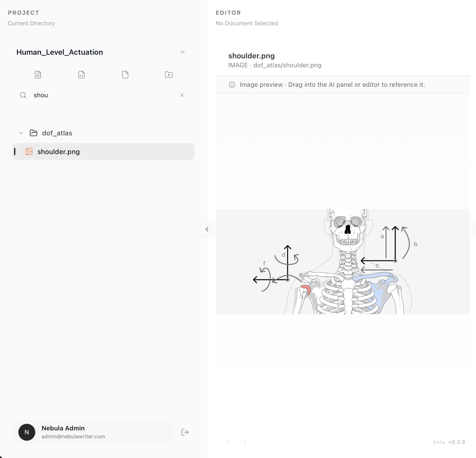Collapse the dof_atlas folder chevron
The image size is (476, 458).
pos(21,133)
